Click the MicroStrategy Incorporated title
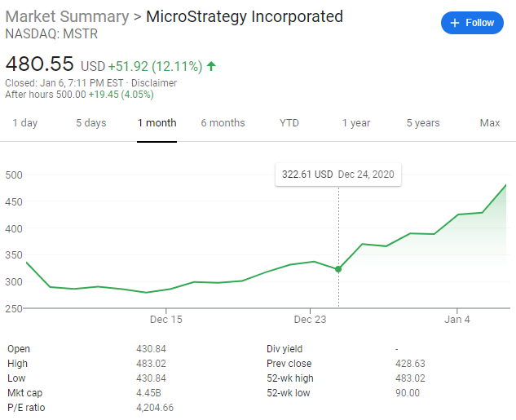 [x=245, y=16]
